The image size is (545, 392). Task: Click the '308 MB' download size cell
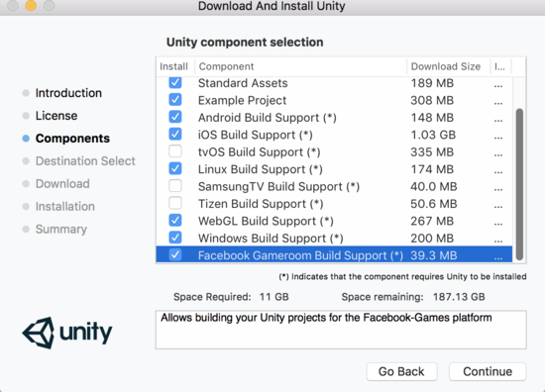point(432,100)
